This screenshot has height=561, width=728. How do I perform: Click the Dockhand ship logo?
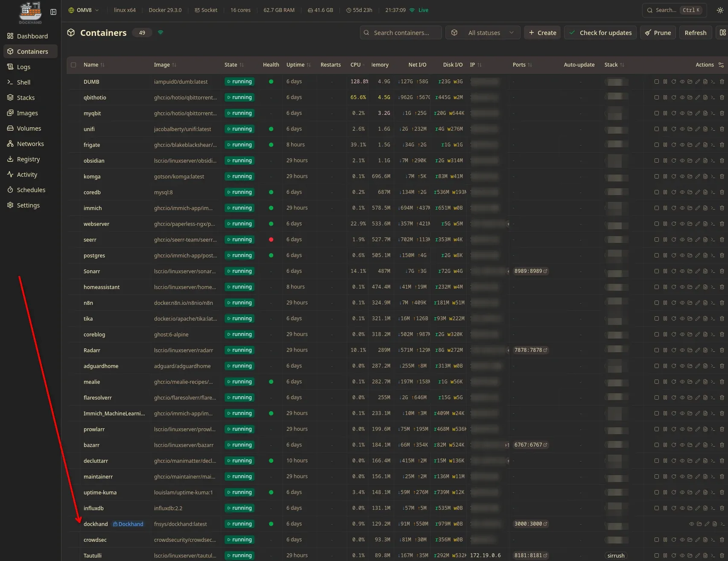tap(30, 13)
